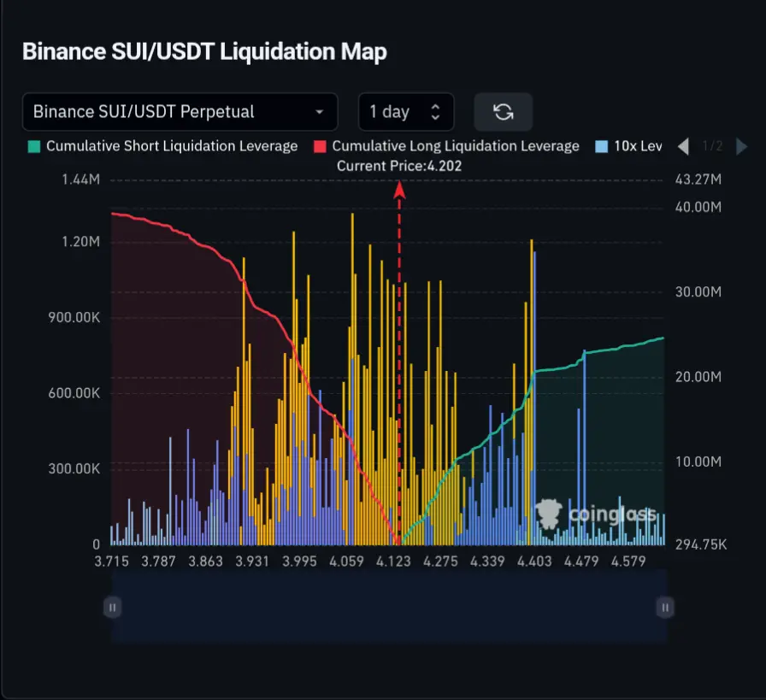Click the legend page indicator 1/2
Viewport: 766px width, 700px height.
[712, 146]
